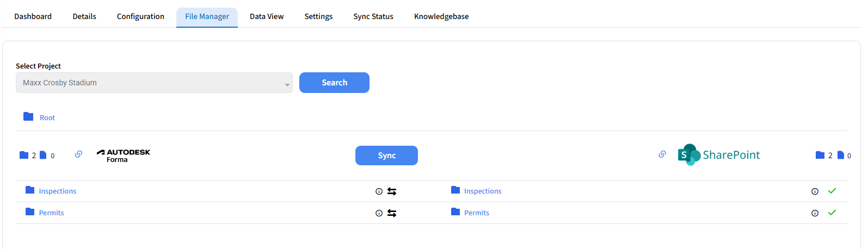Go to the Knowledgebase tab
Image resolution: width=868 pixels, height=249 pixels.
pos(441,16)
